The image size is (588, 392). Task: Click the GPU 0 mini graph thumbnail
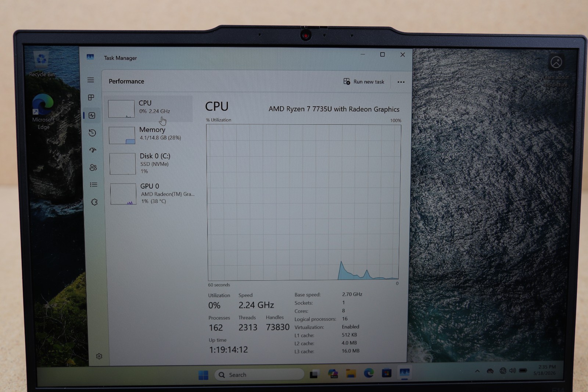(123, 194)
